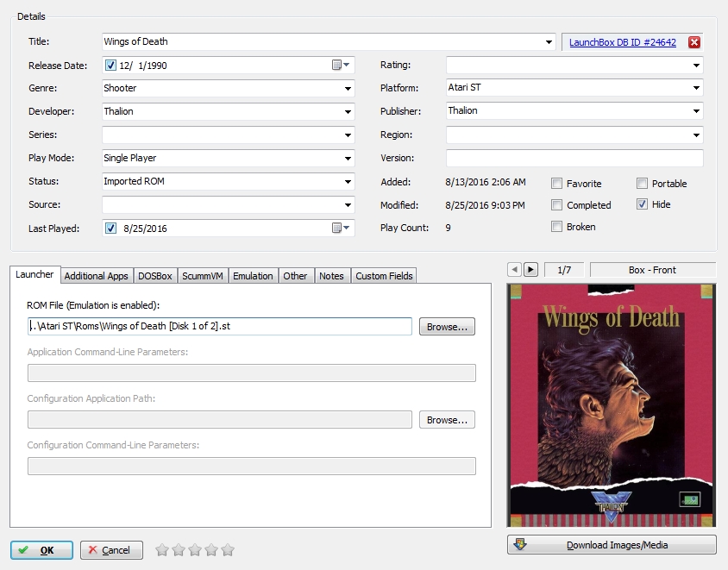Open the ScummVM tab
Viewport: 728px width, 570px height.
203,276
